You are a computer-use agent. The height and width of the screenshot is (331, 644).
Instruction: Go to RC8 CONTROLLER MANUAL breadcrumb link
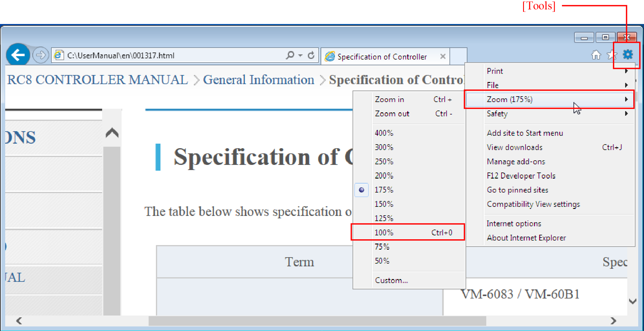click(x=98, y=80)
